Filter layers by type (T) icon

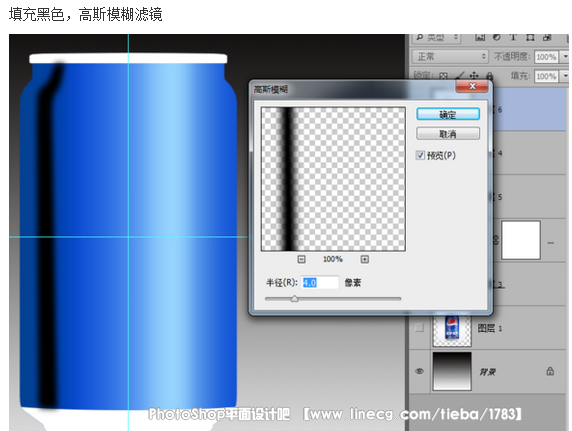pyautogui.click(x=513, y=37)
